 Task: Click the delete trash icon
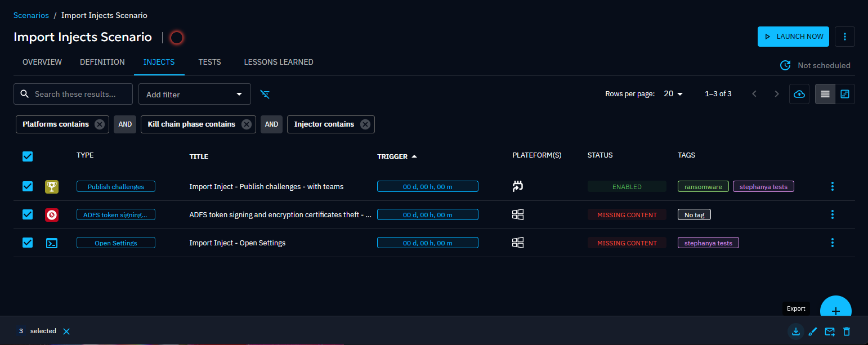846,331
